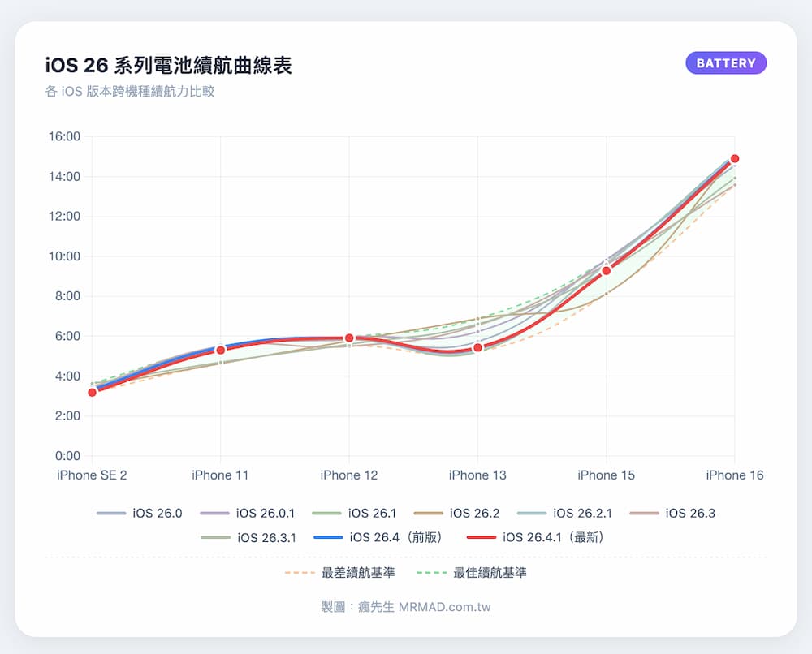Select the iPhone SE 2 axis label

coord(92,475)
